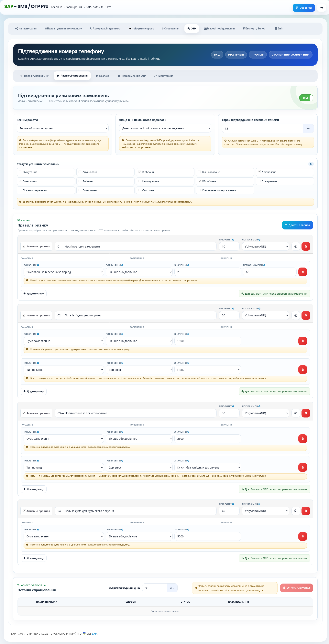Image resolution: width=329 pixels, height=644 pixels.
Task: Open the Повідомлення OTP sub-tab
Action: tap(132, 76)
